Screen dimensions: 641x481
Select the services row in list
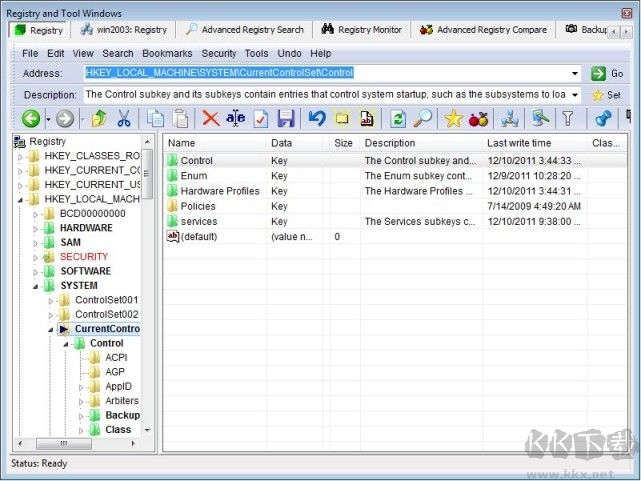394,221
